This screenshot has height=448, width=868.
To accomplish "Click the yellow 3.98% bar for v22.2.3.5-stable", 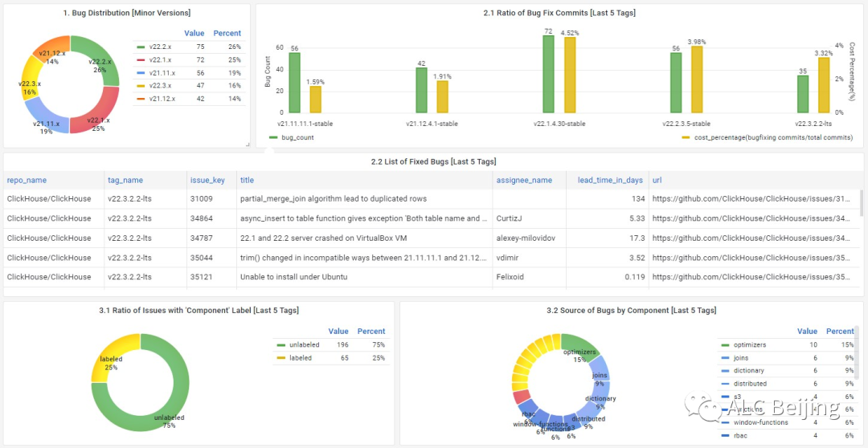I will pyautogui.click(x=697, y=79).
